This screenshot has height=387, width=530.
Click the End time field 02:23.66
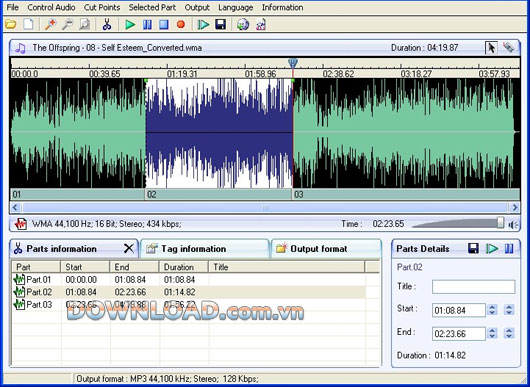pos(459,334)
